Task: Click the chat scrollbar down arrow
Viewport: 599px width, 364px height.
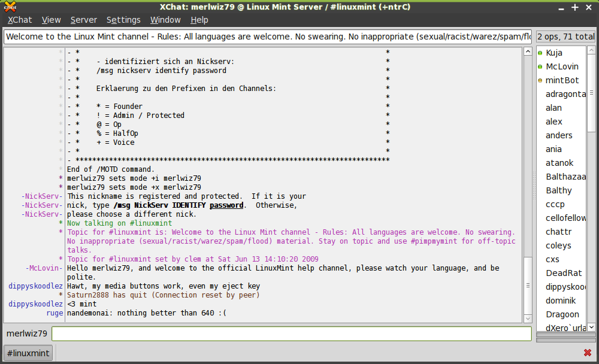Action: 528,318
